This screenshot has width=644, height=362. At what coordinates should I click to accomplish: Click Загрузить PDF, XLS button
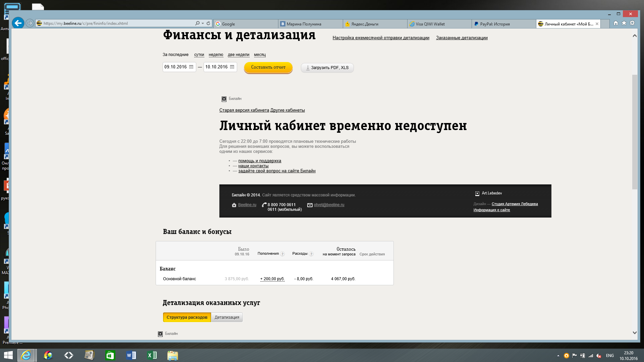tap(327, 68)
